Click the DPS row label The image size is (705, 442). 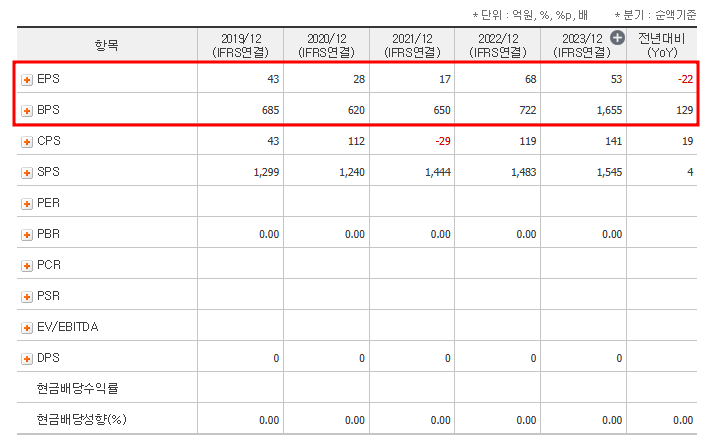tap(48, 358)
